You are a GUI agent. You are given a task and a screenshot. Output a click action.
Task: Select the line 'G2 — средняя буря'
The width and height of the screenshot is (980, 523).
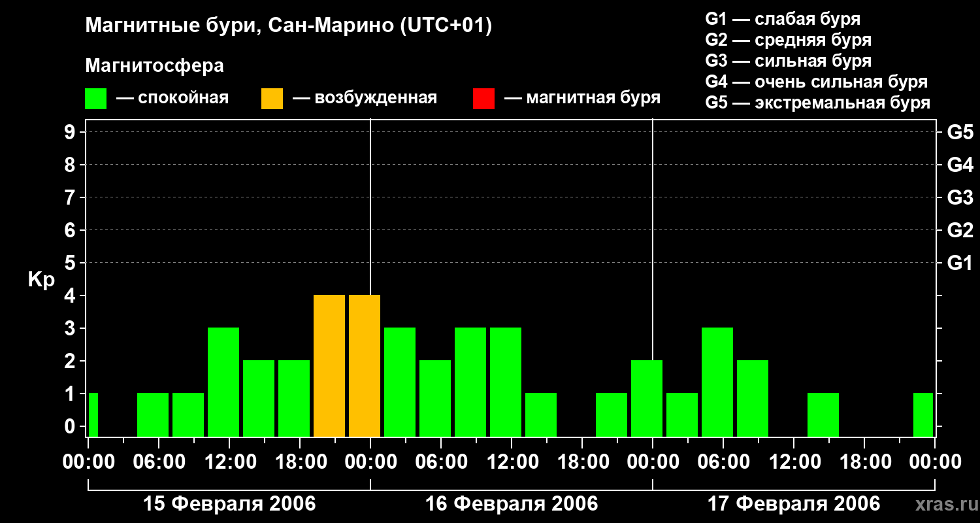789,40
